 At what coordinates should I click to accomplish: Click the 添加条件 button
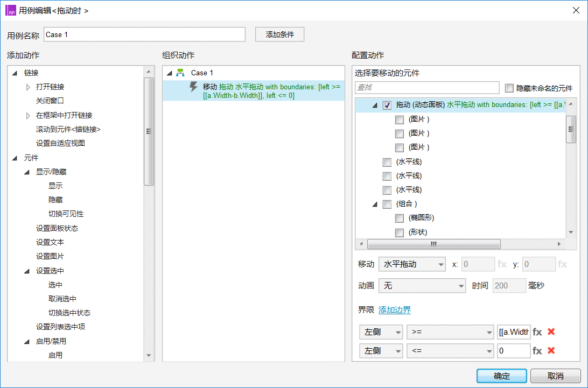point(280,34)
